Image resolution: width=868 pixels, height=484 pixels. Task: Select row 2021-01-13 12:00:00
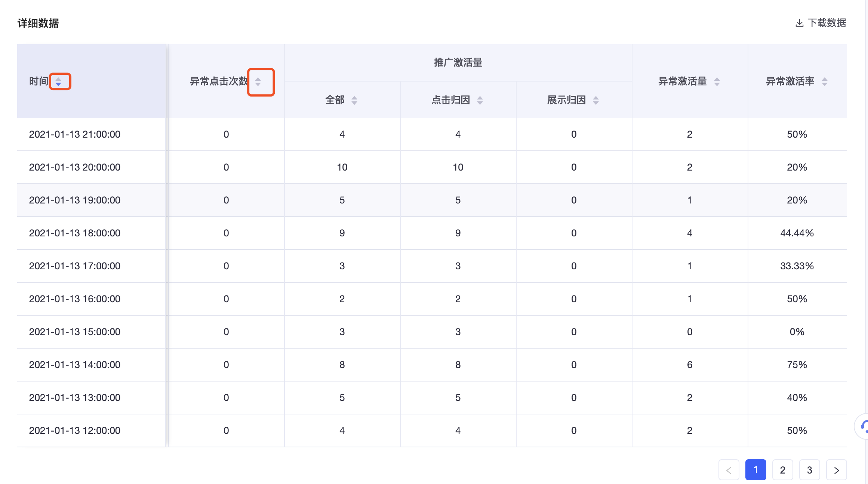coord(432,431)
